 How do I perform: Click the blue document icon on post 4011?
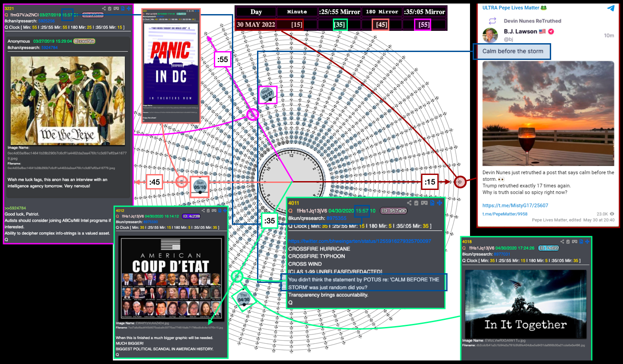point(432,203)
